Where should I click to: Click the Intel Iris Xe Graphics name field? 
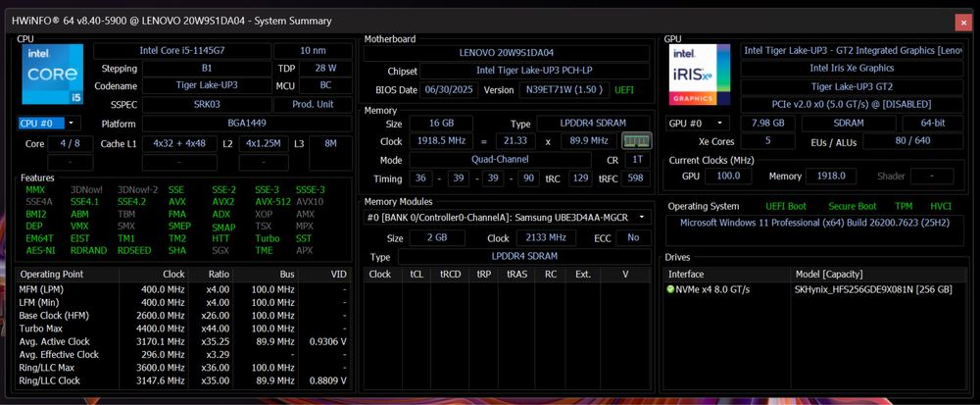click(x=852, y=68)
